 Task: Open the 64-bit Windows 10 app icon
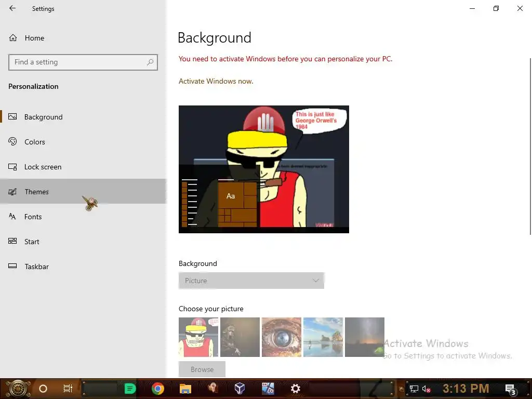[268, 388]
